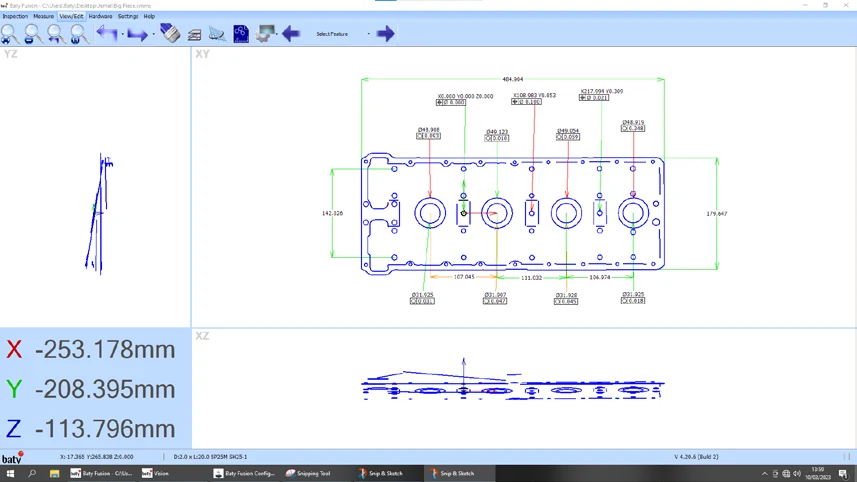Go to next feature with right arrow

tap(385, 34)
